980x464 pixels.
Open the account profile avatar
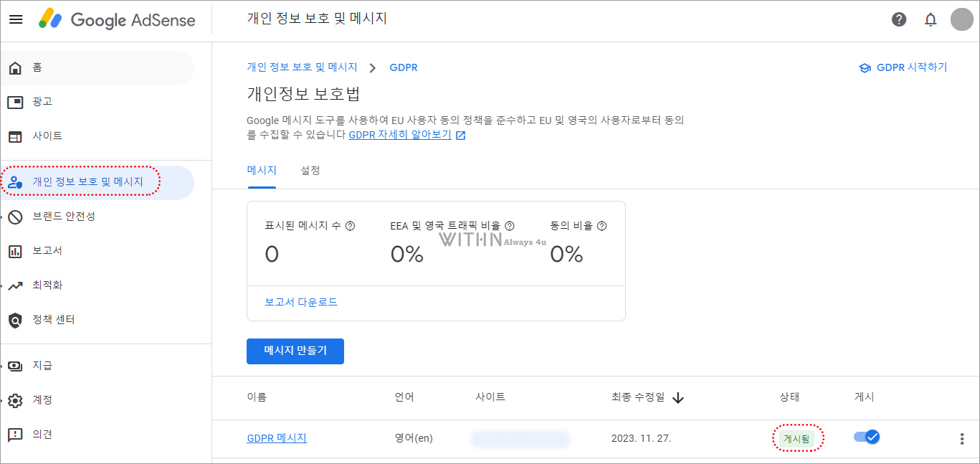click(x=962, y=19)
